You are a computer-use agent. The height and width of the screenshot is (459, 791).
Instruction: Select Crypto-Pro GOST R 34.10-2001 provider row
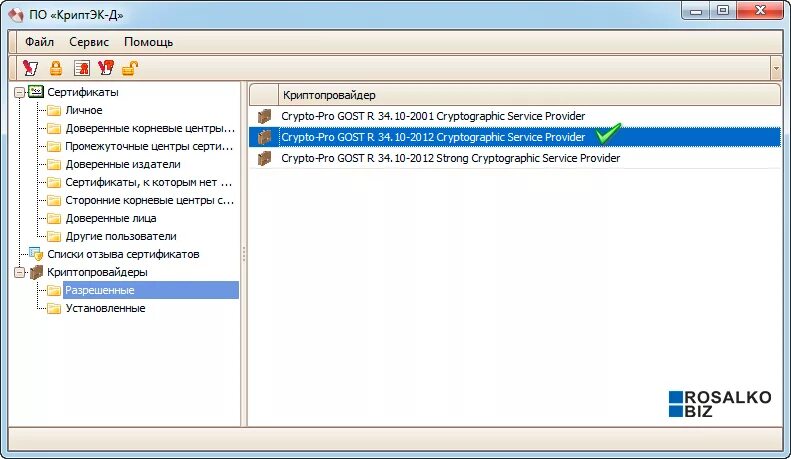pos(515,116)
